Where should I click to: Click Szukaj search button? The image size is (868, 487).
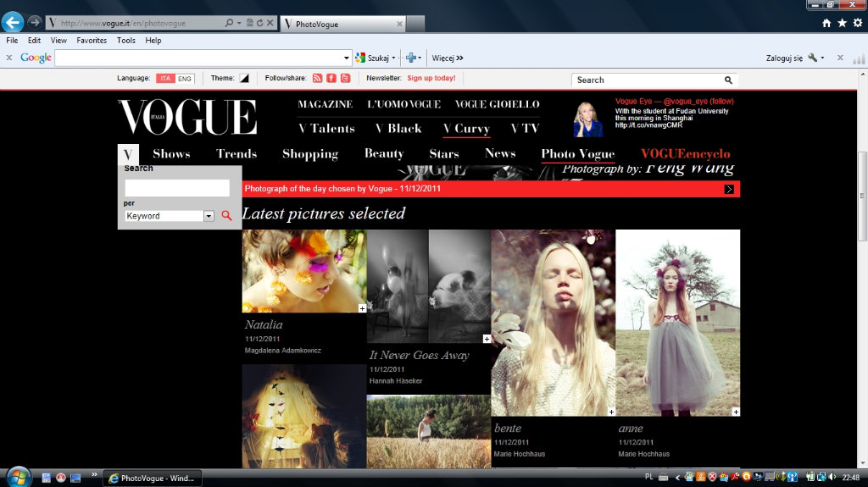373,58
